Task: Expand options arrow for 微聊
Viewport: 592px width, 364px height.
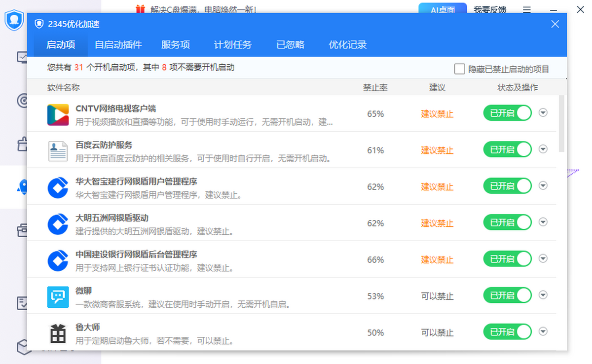Action: point(543,295)
